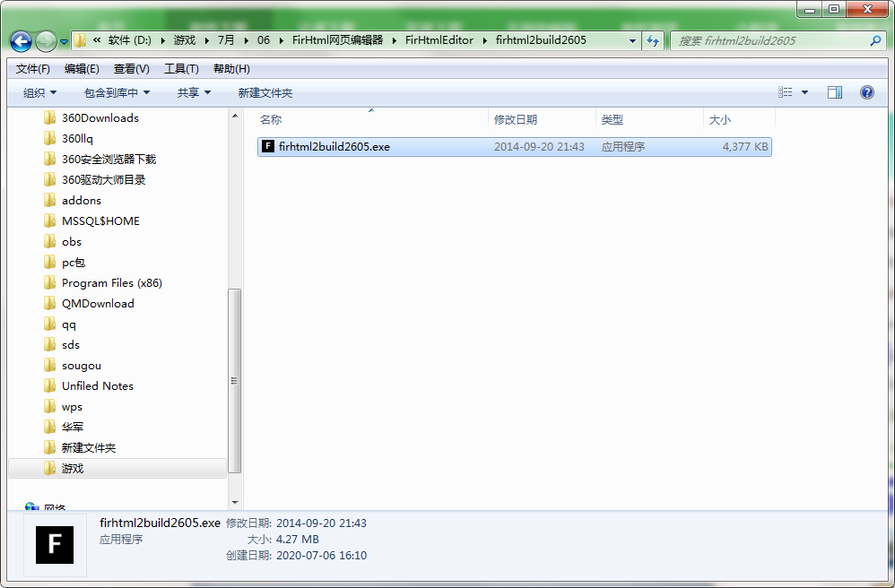Open the 组织 dropdown
Viewport: 895px width, 588px height.
tap(39, 91)
